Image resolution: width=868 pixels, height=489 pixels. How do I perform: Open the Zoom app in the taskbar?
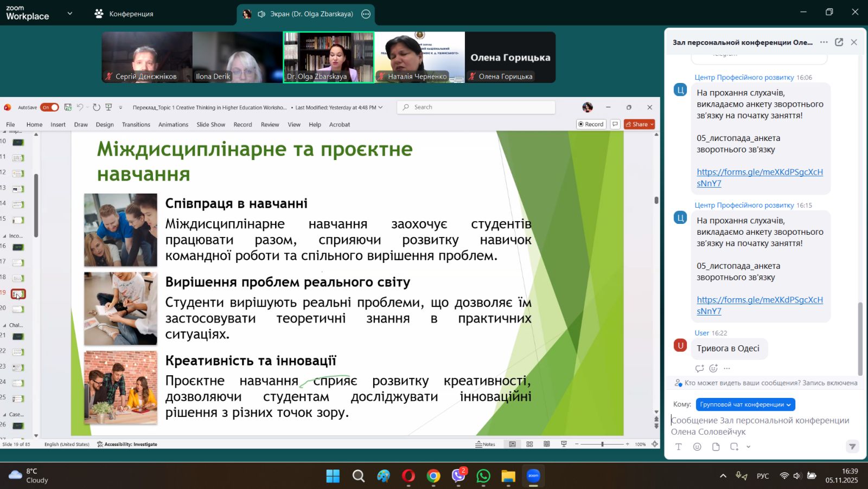click(533, 476)
